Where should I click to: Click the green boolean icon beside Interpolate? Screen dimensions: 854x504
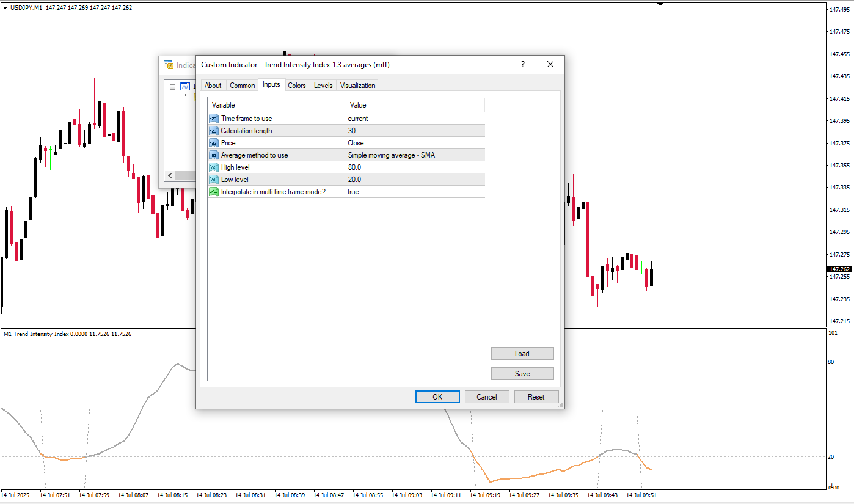[213, 192]
